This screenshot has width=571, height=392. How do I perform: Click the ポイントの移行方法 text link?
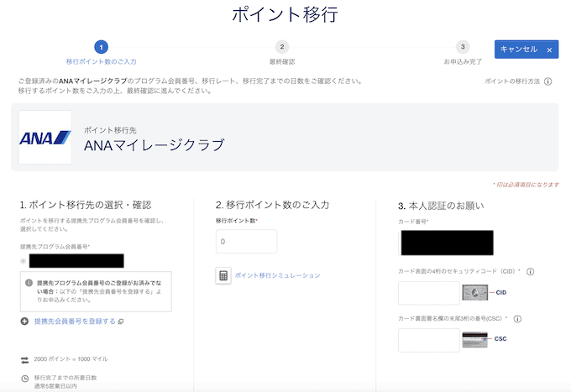click(x=512, y=81)
